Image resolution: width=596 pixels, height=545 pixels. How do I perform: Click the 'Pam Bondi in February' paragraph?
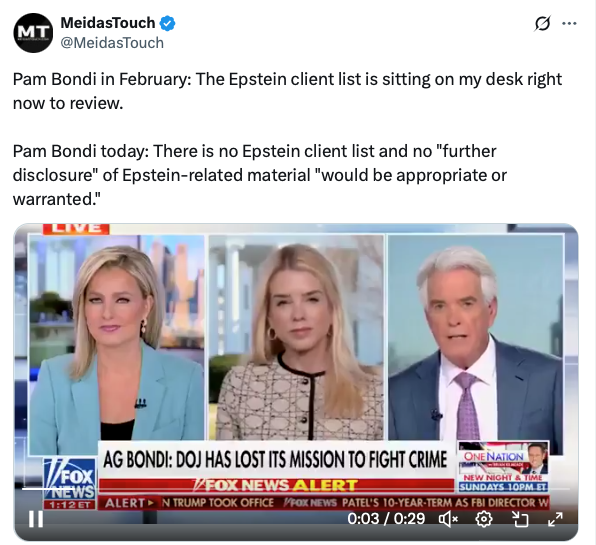(x=287, y=91)
